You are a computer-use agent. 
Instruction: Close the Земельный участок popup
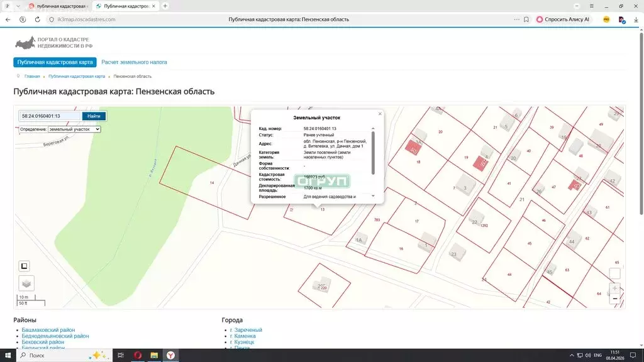click(x=380, y=114)
